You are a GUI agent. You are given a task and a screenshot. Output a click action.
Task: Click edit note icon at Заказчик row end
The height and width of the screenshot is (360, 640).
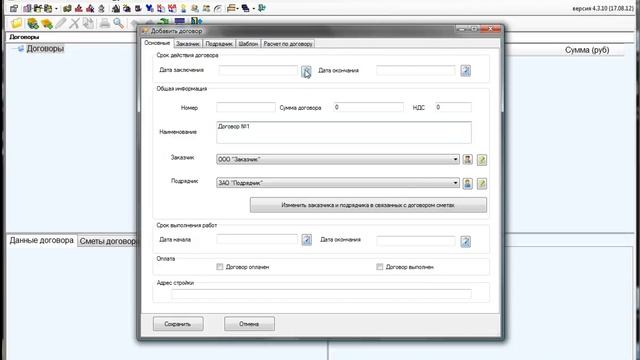[482, 160]
